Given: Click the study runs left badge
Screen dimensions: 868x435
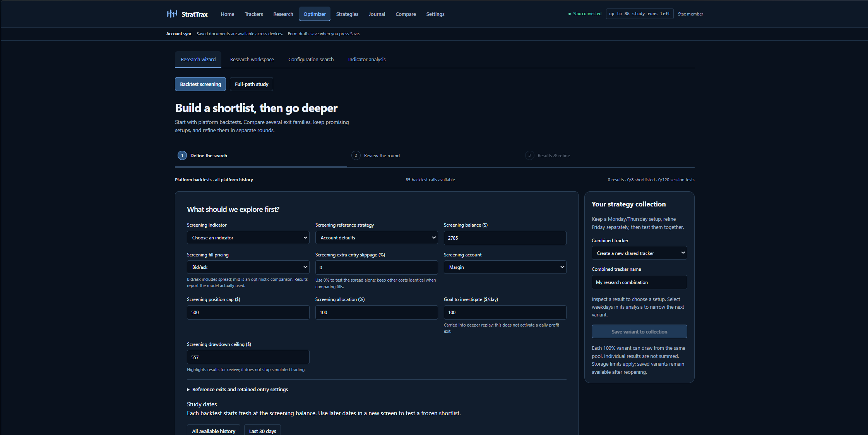Looking at the screenshot, I should 639,14.
